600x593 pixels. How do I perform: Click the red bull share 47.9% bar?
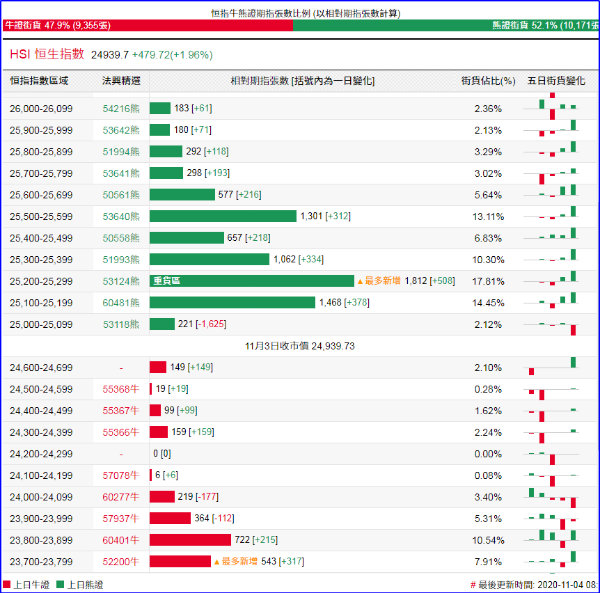148,25
